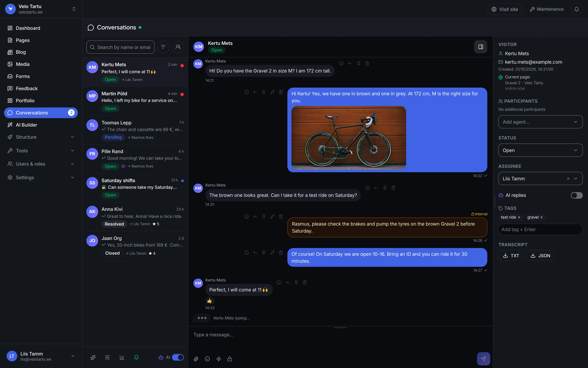Open the Assignee dropdown chevron
Image resolution: width=588 pixels, height=368 pixels.
click(x=576, y=179)
